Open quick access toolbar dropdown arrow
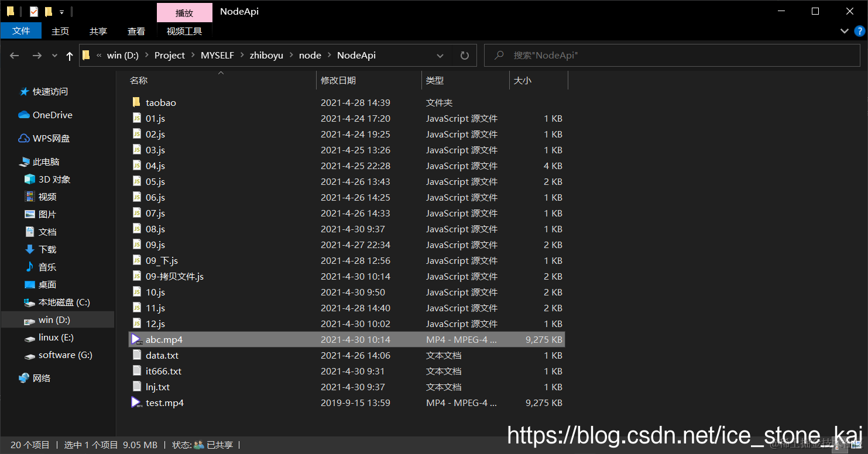868x454 pixels. point(61,12)
